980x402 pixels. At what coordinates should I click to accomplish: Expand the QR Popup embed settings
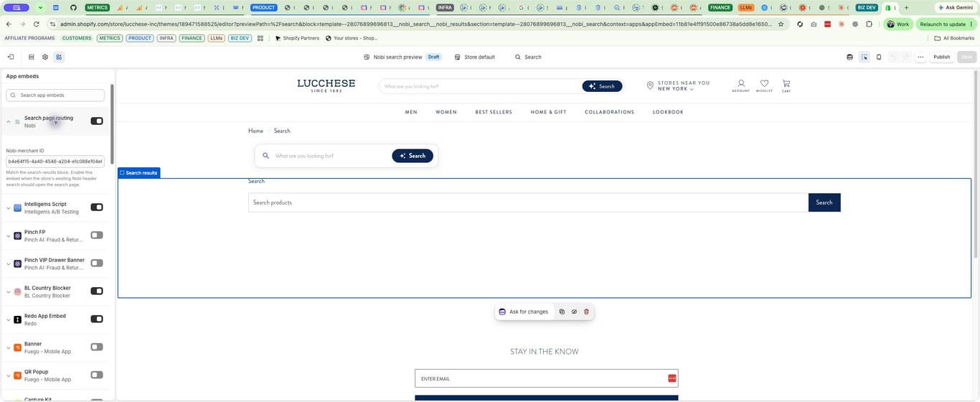pos(9,375)
